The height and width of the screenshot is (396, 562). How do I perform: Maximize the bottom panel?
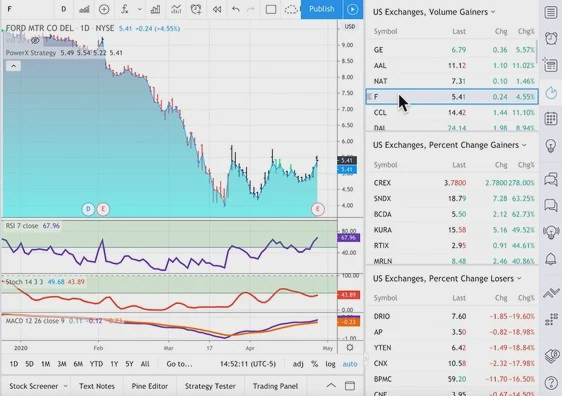[x=350, y=386]
